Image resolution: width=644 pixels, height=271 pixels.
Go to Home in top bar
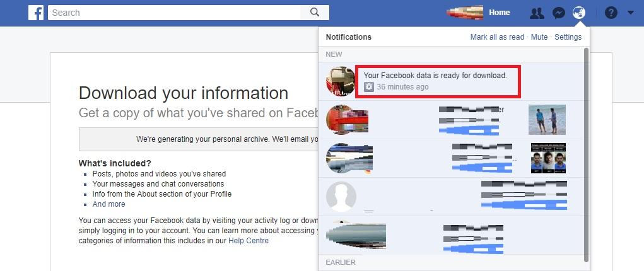point(499,13)
